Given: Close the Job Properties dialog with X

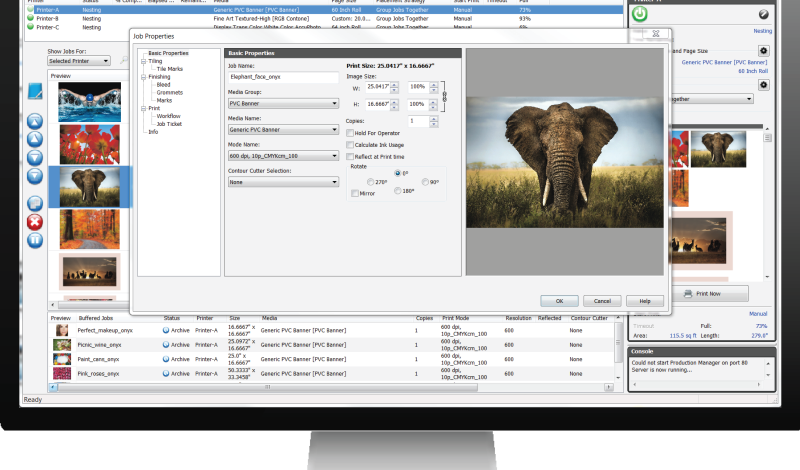Looking at the screenshot, I should click(x=656, y=34).
